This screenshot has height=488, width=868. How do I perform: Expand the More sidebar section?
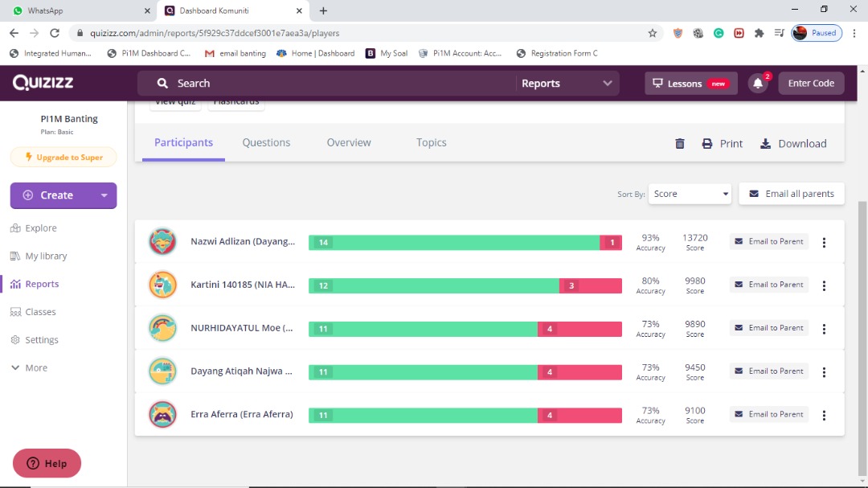click(29, 368)
